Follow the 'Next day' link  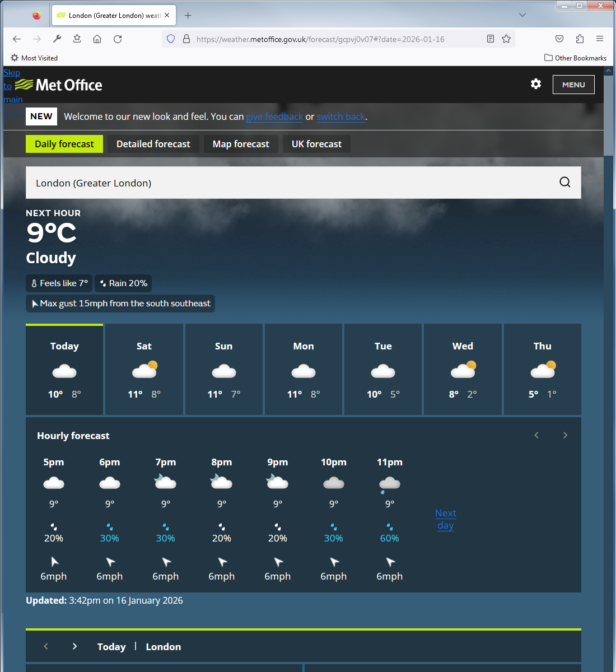pos(446,519)
